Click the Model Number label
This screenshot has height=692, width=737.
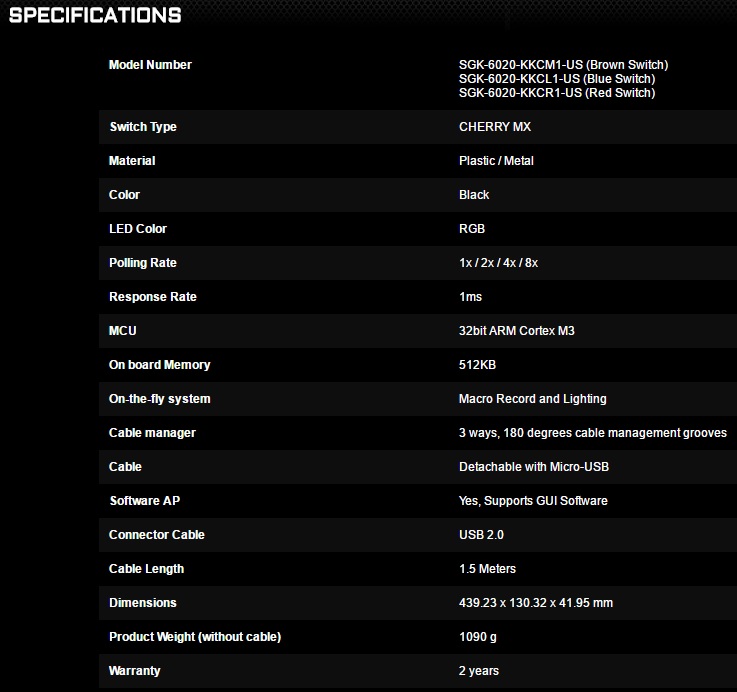click(x=150, y=65)
